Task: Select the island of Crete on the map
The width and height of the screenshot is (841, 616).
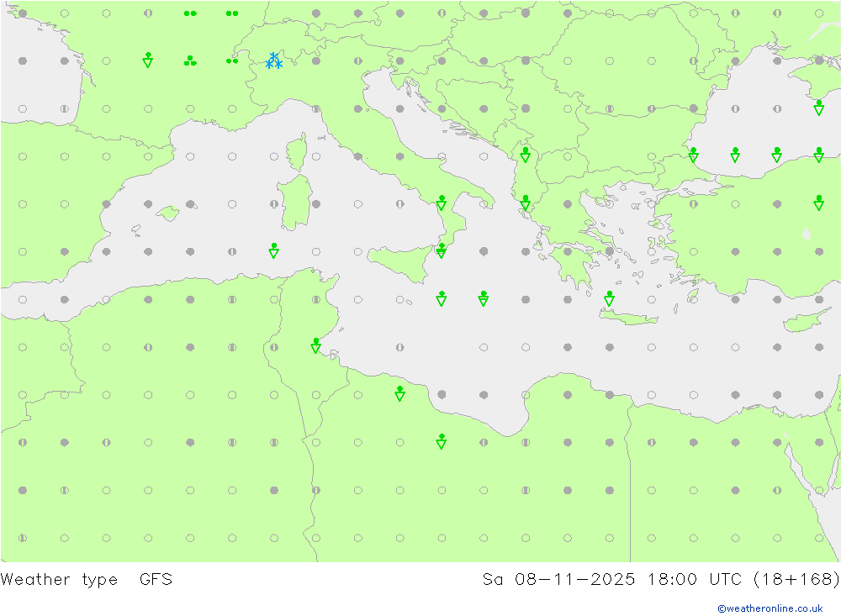Action: click(628, 319)
